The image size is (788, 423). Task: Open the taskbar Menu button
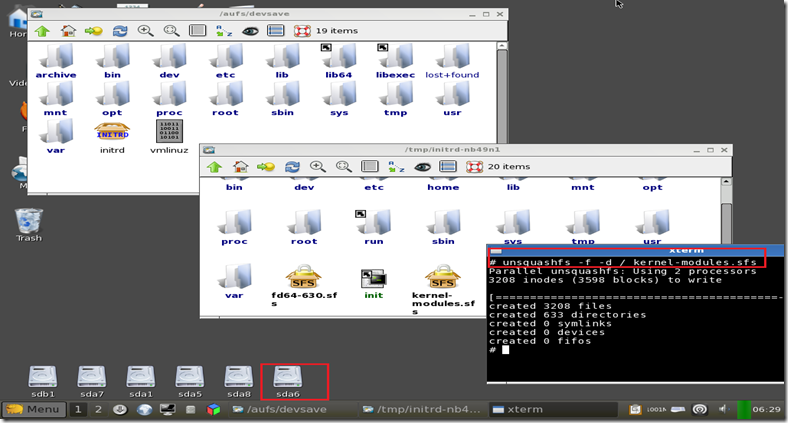[x=34, y=409]
